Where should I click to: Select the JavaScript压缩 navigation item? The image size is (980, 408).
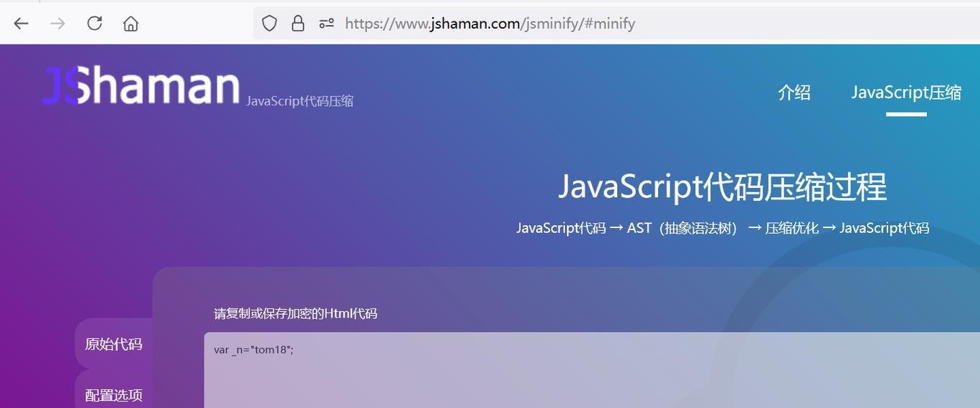(906, 92)
